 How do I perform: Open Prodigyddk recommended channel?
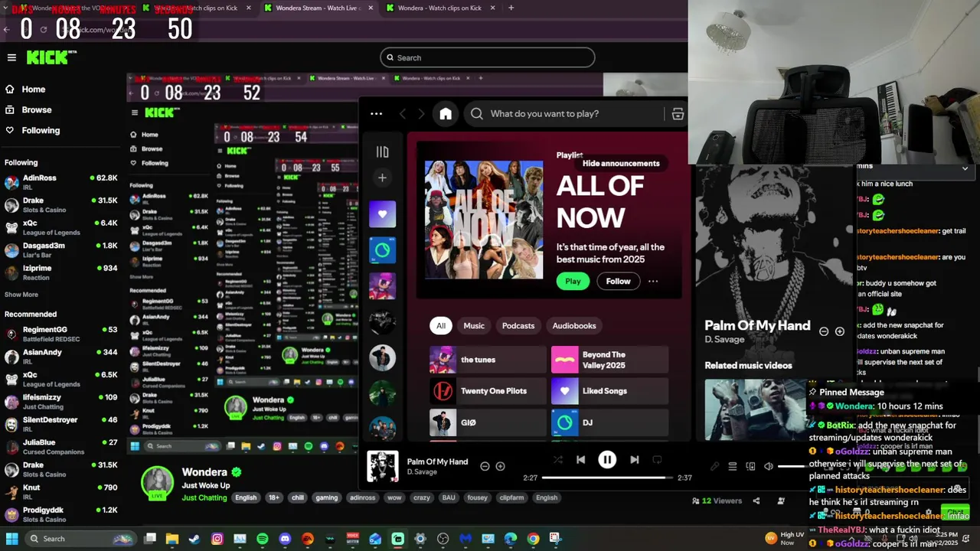pyautogui.click(x=61, y=514)
